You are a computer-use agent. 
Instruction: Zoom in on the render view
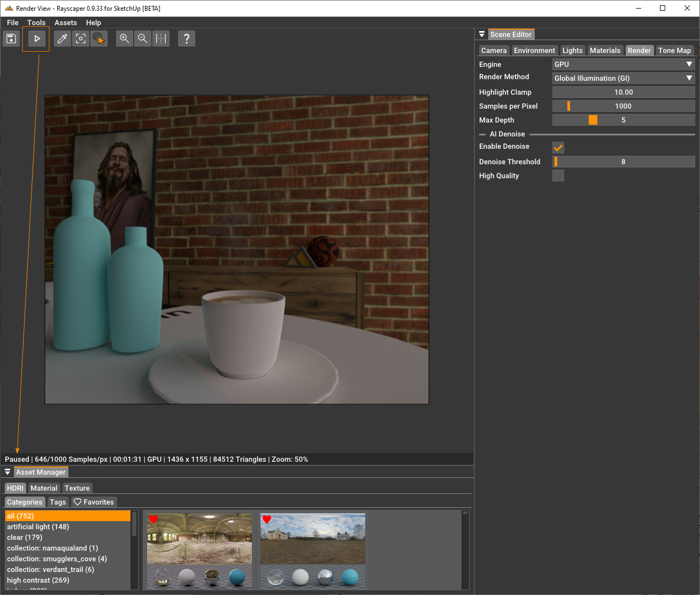pos(125,39)
